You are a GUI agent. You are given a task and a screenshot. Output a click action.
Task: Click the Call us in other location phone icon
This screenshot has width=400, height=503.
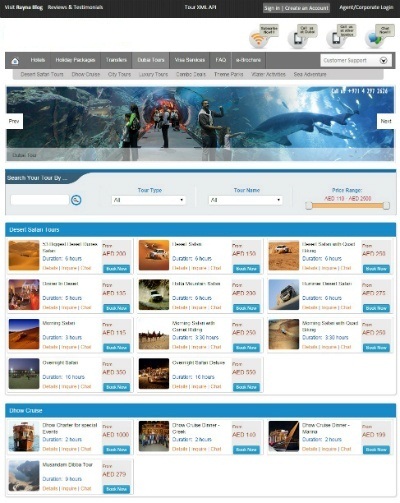click(335, 40)
